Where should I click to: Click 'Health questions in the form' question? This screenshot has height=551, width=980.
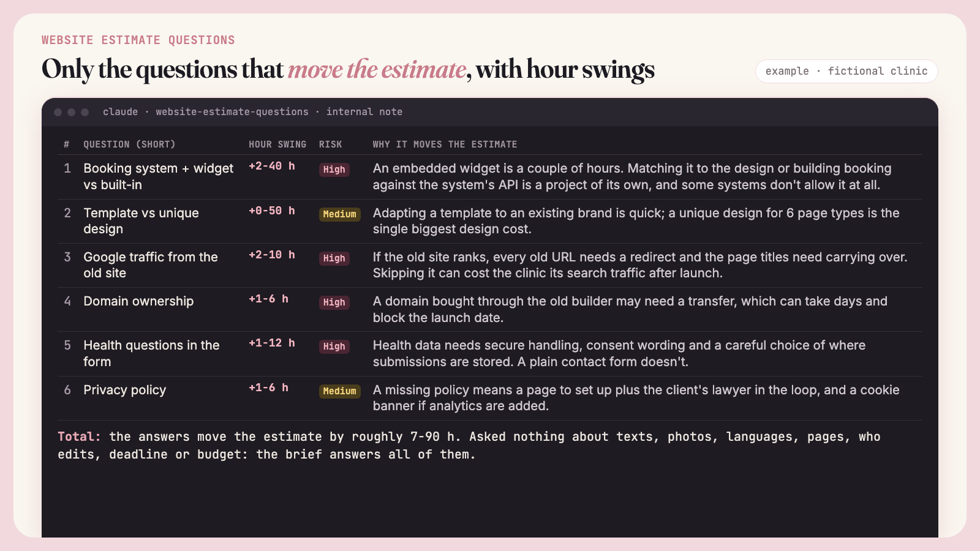click(151, 353)
